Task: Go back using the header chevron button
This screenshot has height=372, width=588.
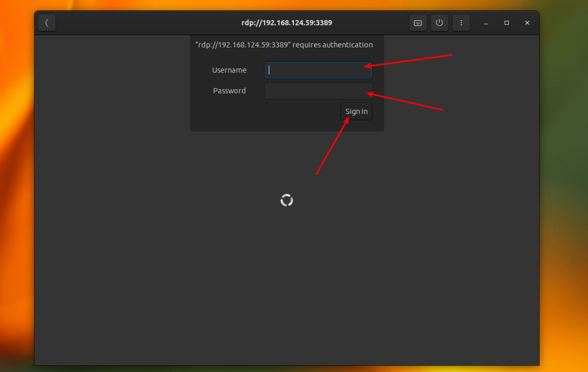Action: [x=47, y=23]
